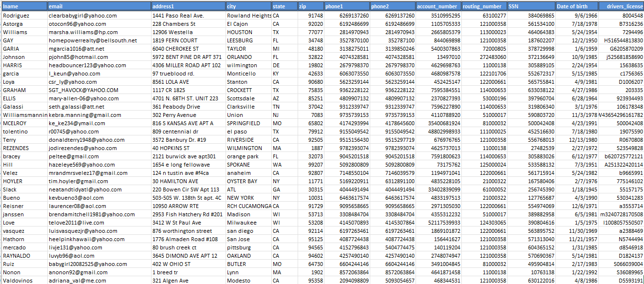Image resolution: width=644 pixels, height=284 pixels.
Task: Click the drivers_license column header
Action: click(622, 6)
